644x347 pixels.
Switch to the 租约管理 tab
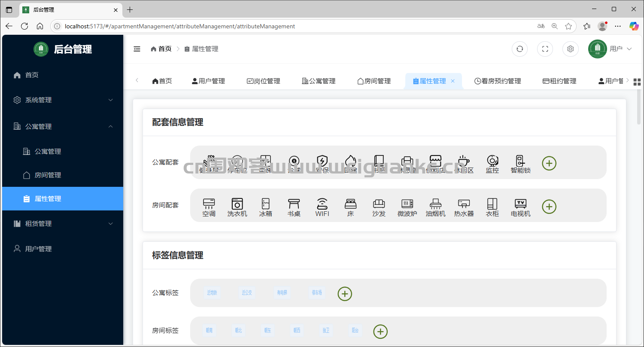[559, 81]
